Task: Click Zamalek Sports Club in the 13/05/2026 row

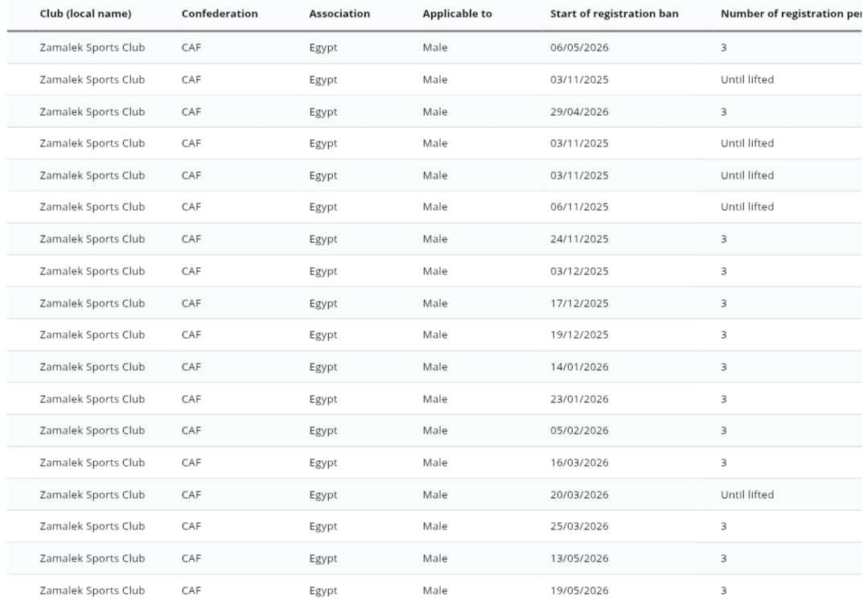Action: pyautogui.click(x=92, y=558)
